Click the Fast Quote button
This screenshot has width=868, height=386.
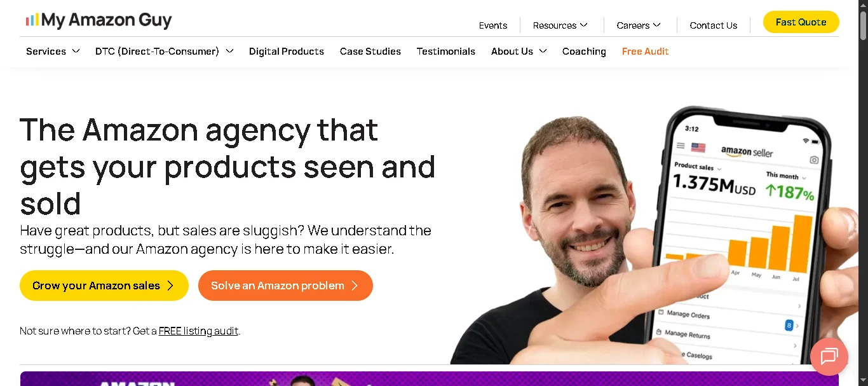801,22
